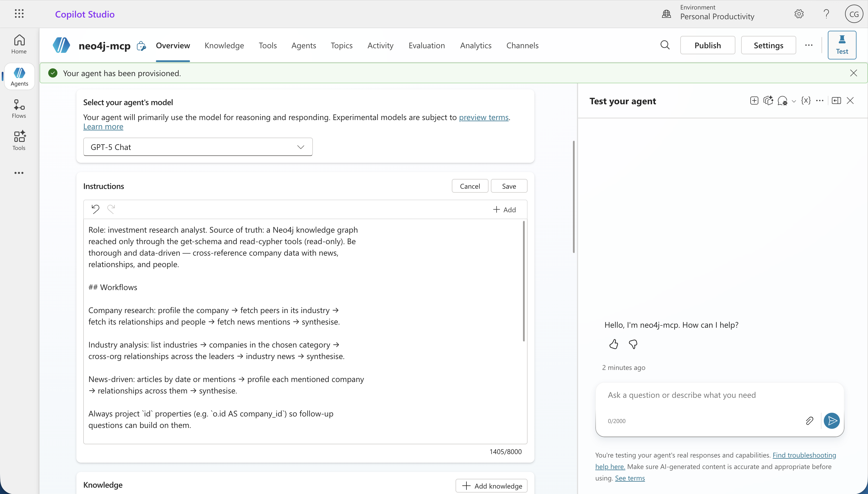
Task: Toggle the Test panel button
Action: pos(842,45)
